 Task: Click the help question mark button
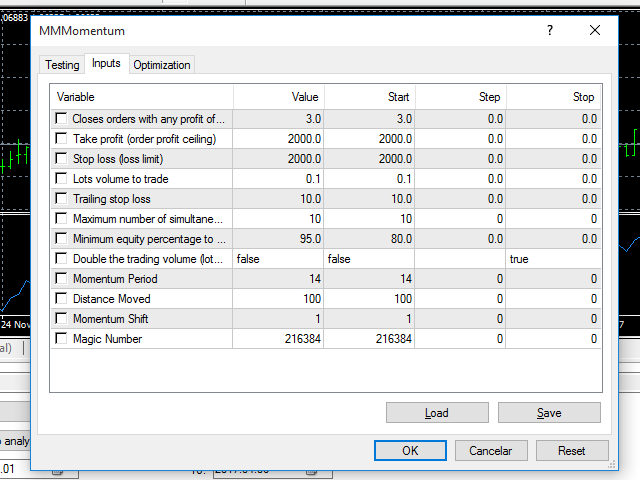click(549, 31)
